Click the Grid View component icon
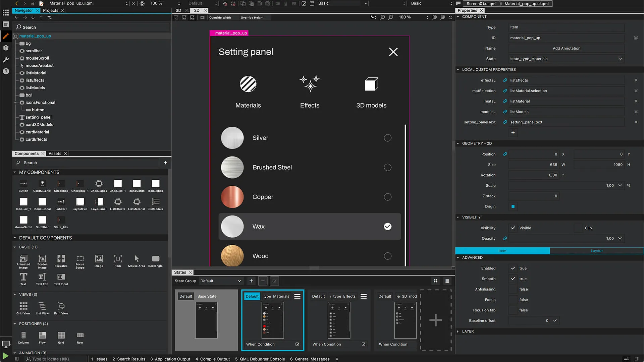Screen dimensions: 644x362 23,306
